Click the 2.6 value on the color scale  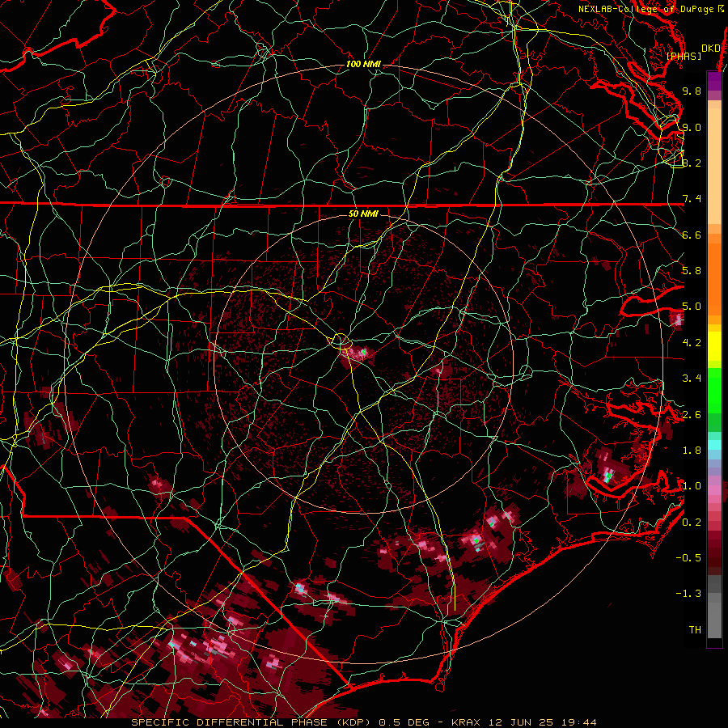[x=692, y=415]
